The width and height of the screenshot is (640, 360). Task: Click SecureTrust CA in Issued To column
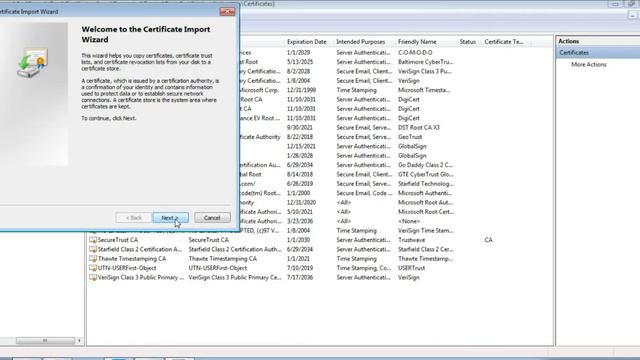(x=118, y=240)
